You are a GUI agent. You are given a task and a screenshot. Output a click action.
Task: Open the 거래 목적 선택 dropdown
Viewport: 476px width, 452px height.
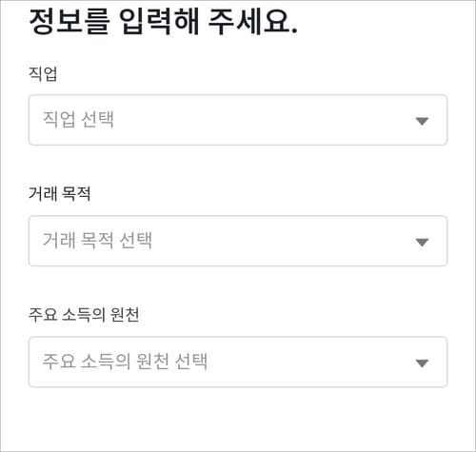238,241
